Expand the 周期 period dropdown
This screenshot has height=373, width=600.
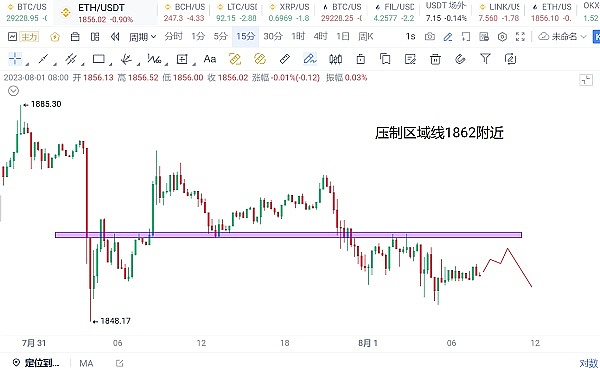142,37
